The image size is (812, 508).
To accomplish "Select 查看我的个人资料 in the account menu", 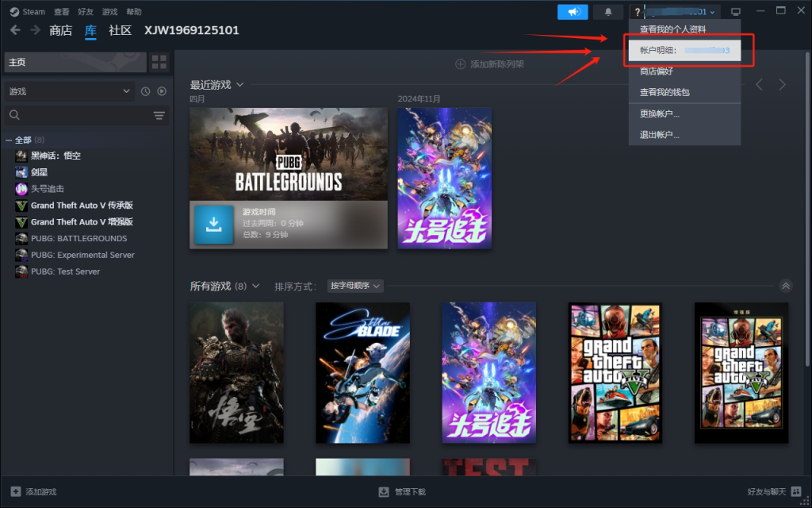I will [x=684, y=29].
